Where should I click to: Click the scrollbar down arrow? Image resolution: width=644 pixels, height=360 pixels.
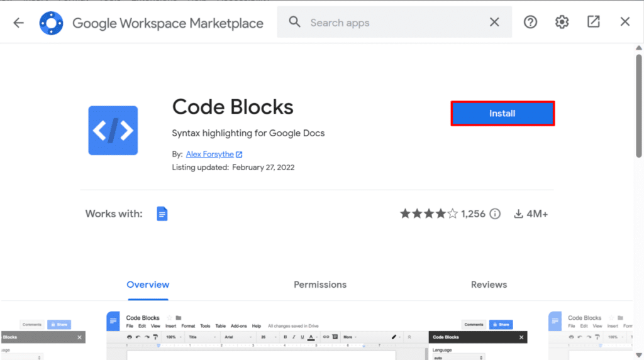tap(639, 355)
